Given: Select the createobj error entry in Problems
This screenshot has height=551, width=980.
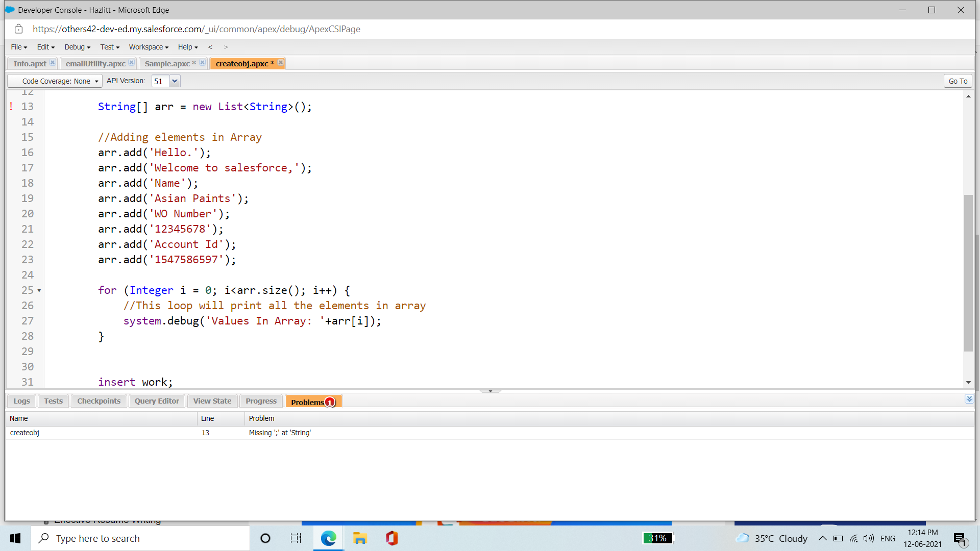Looking at the screenshot, I should (24, 433).
